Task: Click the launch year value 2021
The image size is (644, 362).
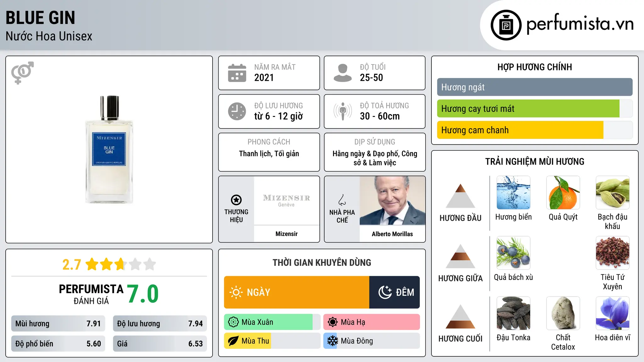Action: [x=264, y=78]
